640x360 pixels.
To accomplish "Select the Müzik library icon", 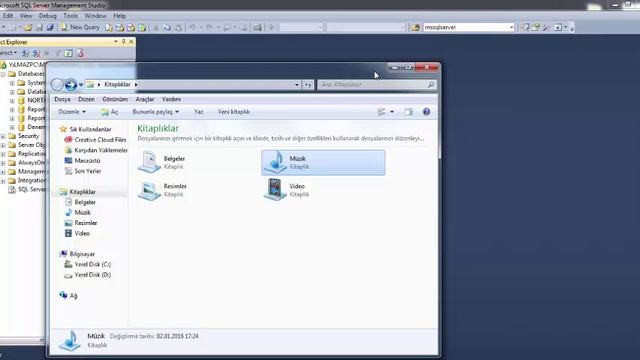I will [276, 162].
